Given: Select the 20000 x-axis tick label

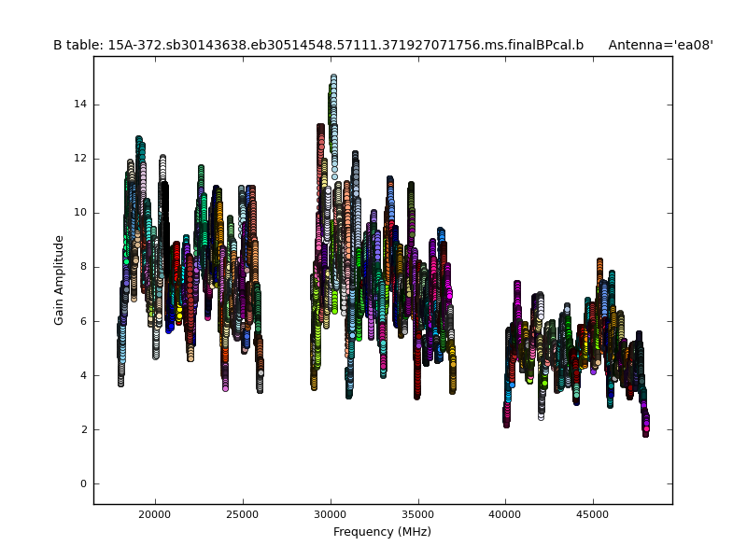Looking at the screenshot, I should coord(154,514).
